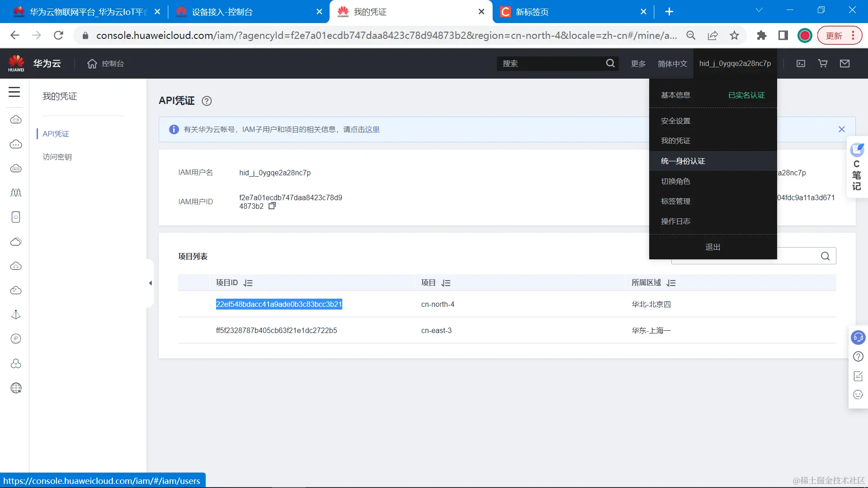Close the blue info banner
The image size is (868, 488).
click(841, 129)
